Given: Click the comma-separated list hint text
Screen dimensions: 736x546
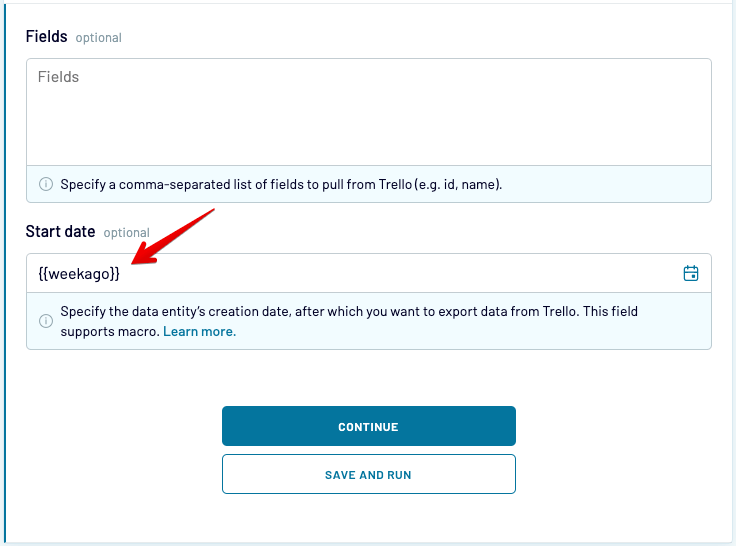Looking at the screenshot, I should (x=281, y=185).
